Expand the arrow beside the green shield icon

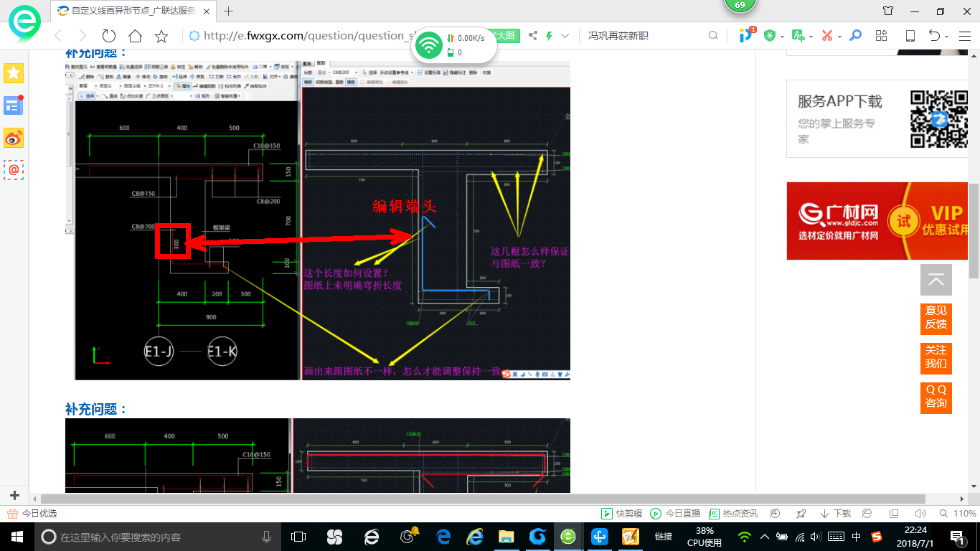781,37
